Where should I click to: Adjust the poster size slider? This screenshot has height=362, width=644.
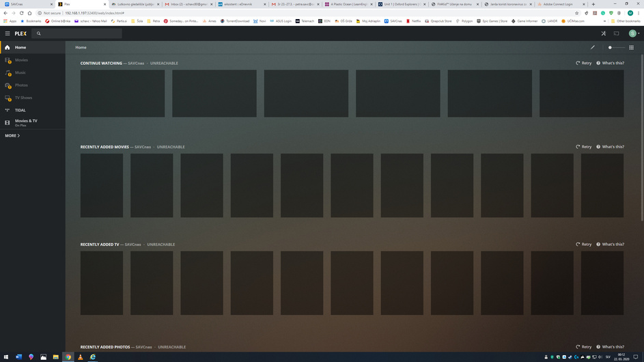(x=616, y=48)
